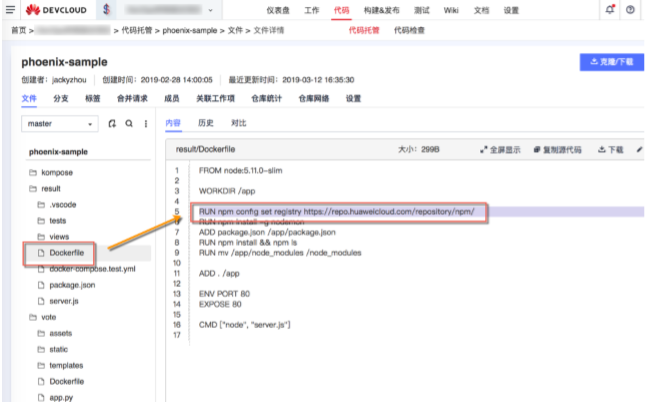
Task: Click the 下载 download button
Action: (611, 150)
